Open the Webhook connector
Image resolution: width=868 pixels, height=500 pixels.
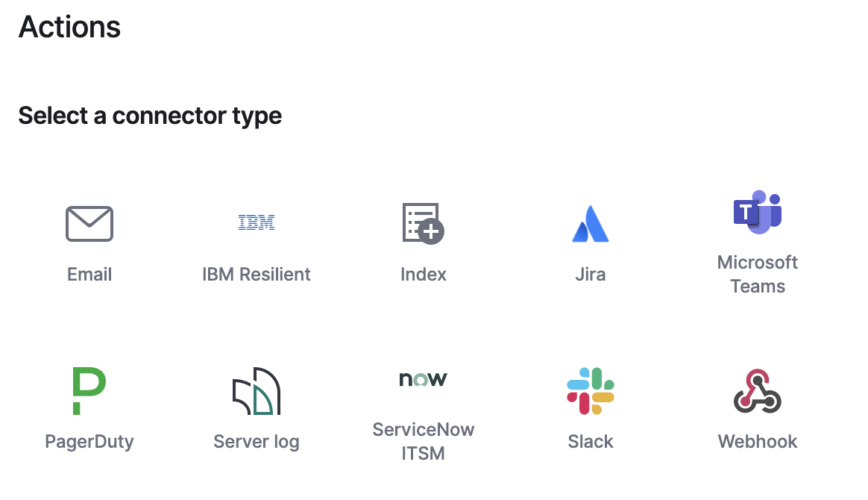(757, 390)
